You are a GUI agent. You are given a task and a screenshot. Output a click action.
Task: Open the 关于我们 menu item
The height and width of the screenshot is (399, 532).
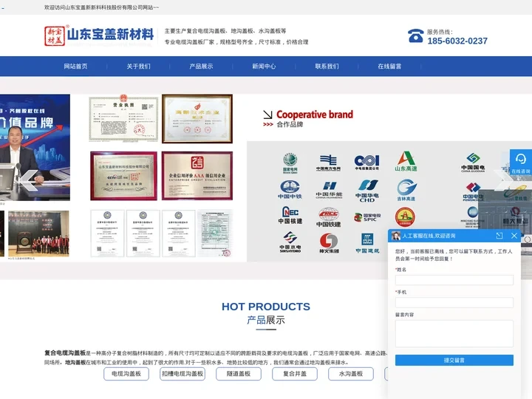[138, 66]
